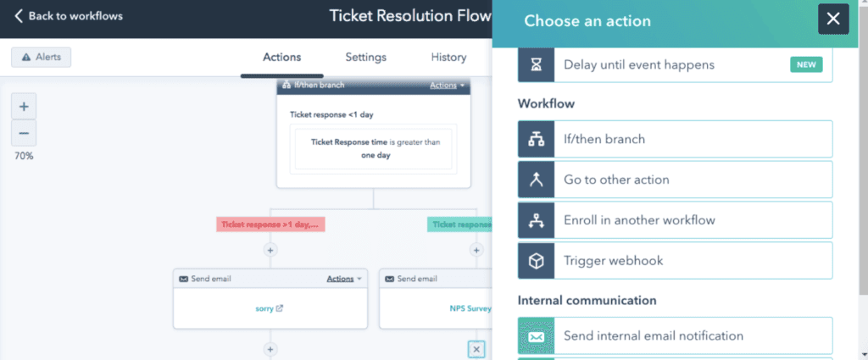Open the sorry email link
The image size is (868, 360).
tap(269, 309)
